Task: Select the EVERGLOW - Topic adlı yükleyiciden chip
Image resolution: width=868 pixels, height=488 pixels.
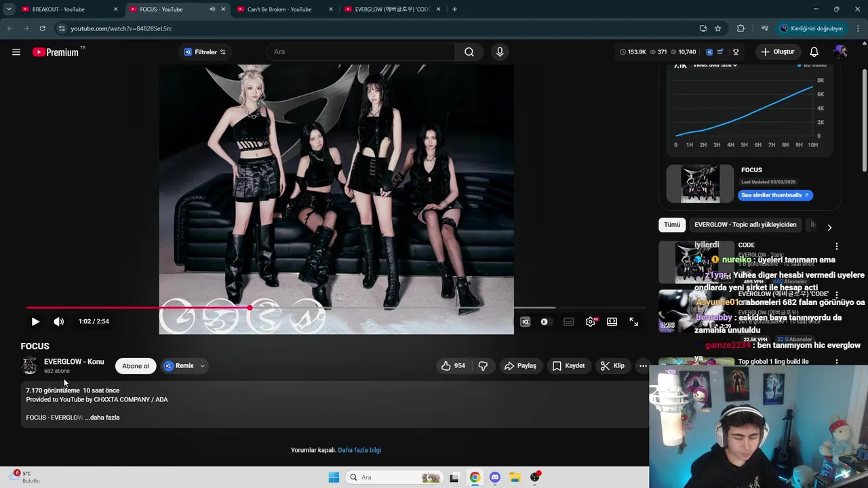Action: click(745, 225)
